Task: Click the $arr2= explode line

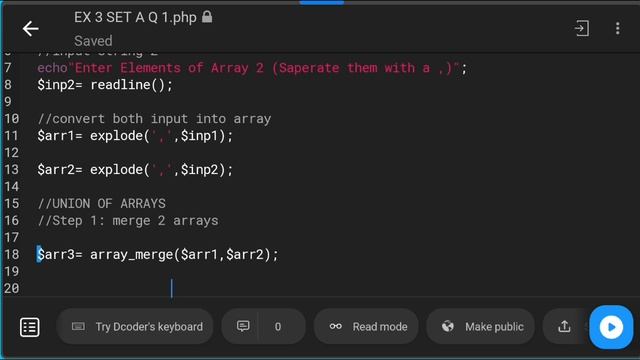Action: [x=135, y=169]
